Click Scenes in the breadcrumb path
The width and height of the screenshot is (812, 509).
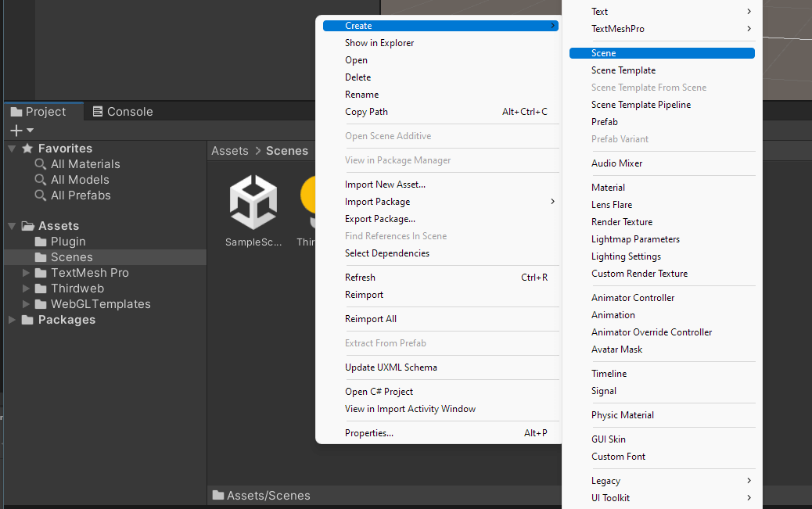pos(287,151)
